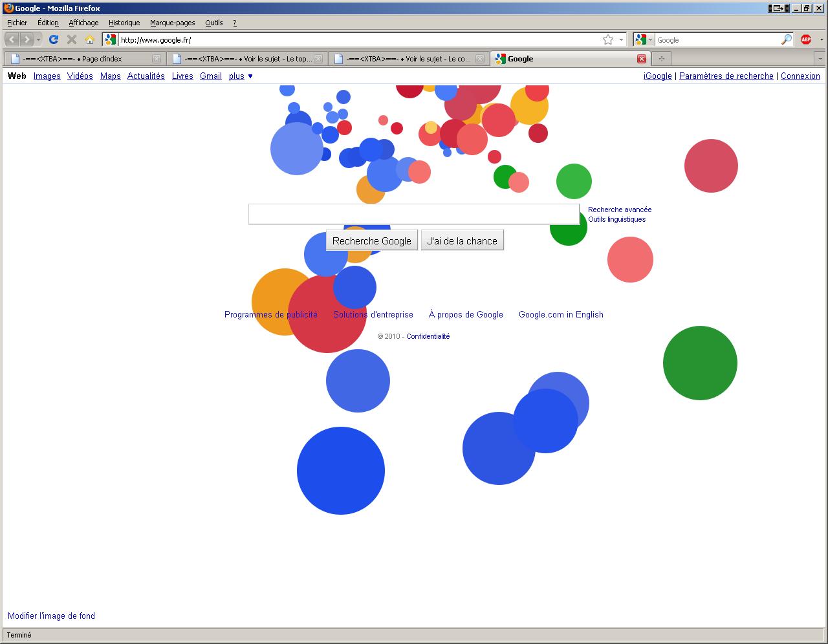Viewport: 828px width, 644px height.
Task: Click into the Google search text box
Action: [414, 214]
